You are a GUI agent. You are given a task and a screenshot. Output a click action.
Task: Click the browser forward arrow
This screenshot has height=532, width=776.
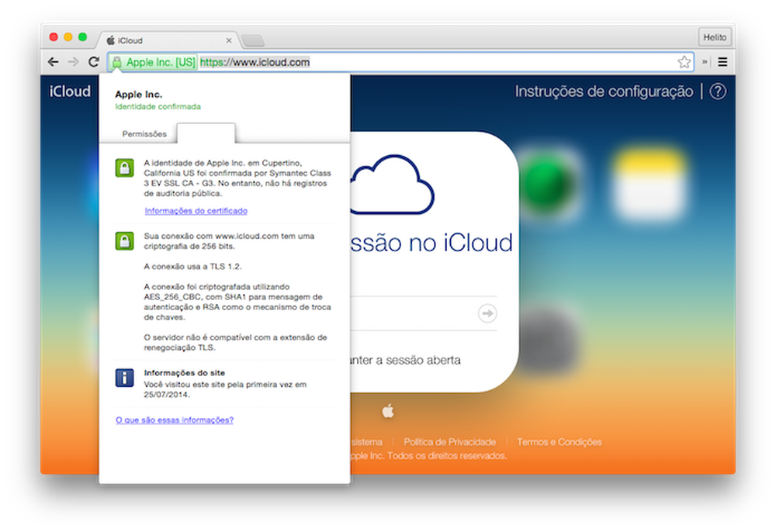point(73,62)
